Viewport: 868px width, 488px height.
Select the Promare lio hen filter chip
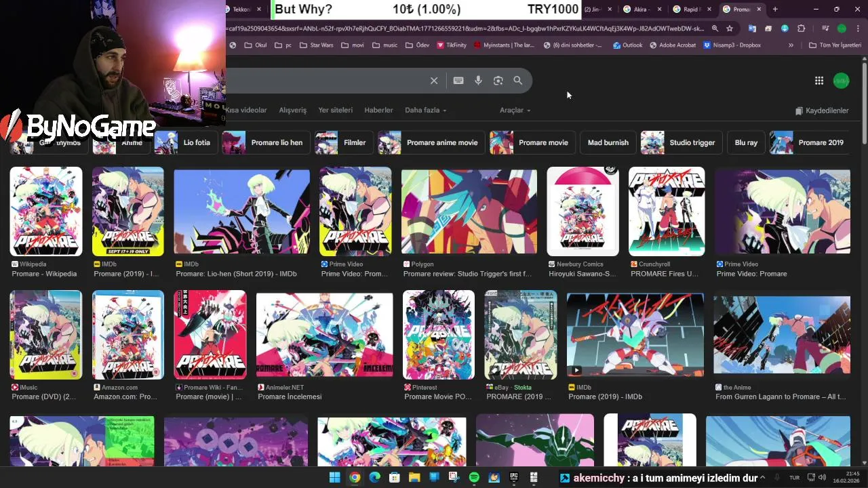pos(266,143)
